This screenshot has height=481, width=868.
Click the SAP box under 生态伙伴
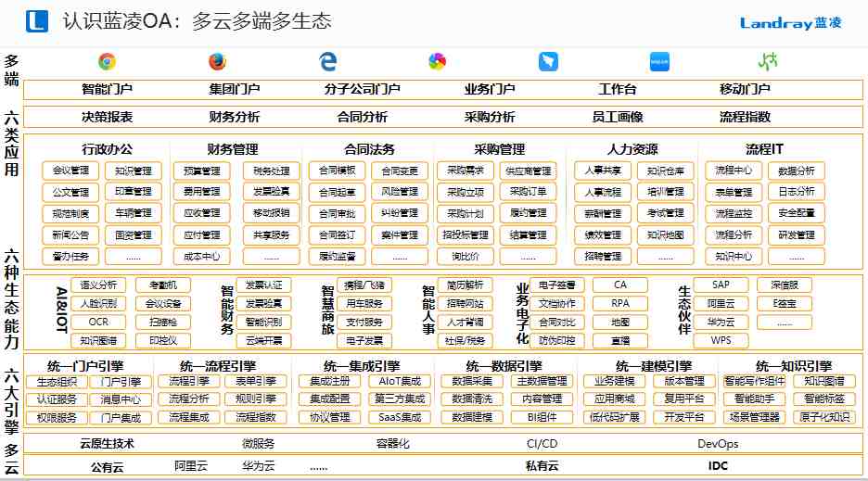coord(721,285)
